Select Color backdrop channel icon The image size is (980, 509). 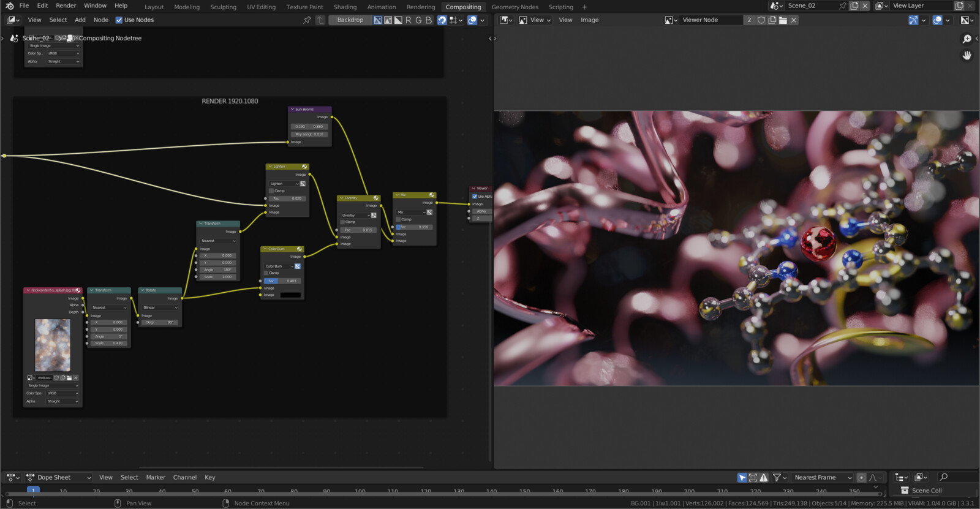pos(388,20)
